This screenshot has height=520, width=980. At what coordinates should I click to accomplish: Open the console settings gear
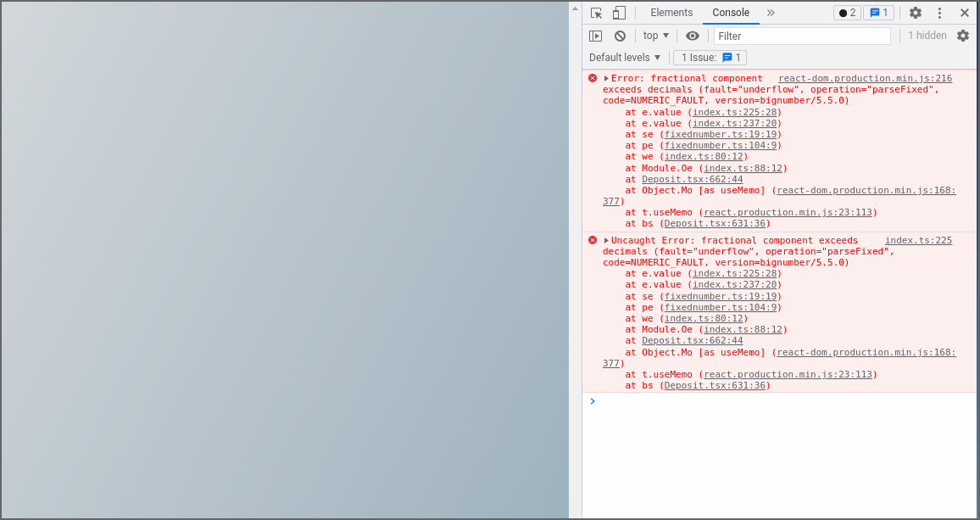click(963, 36)
